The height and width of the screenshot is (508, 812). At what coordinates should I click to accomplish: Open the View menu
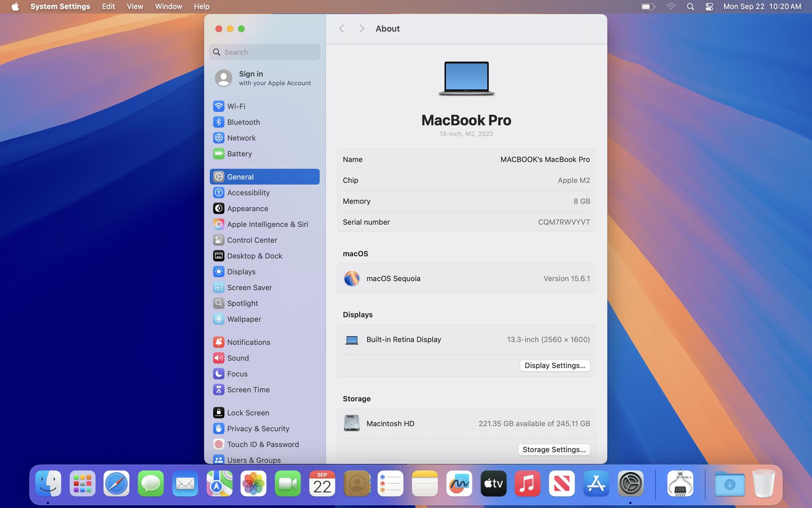click(x=135, y=7)
